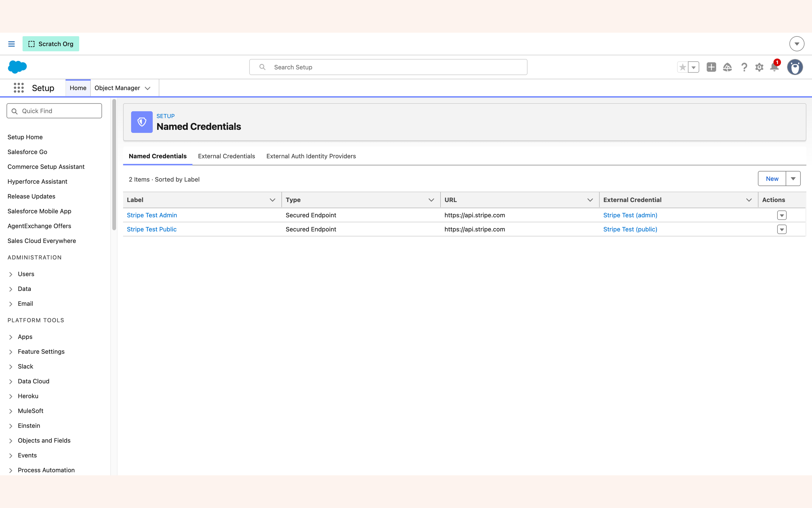812x508 pixels.
Task: Go to Setup Home in sidebar
Action: pos(25,137)
